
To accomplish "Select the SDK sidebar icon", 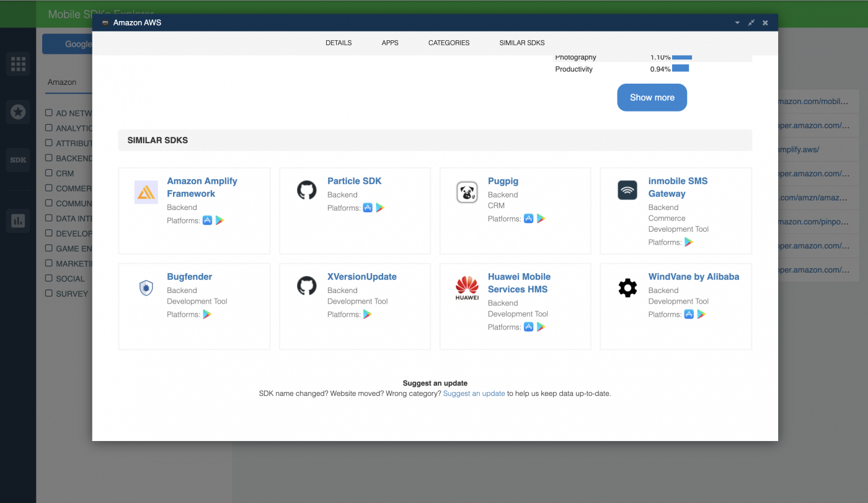I will click(18, 160).
